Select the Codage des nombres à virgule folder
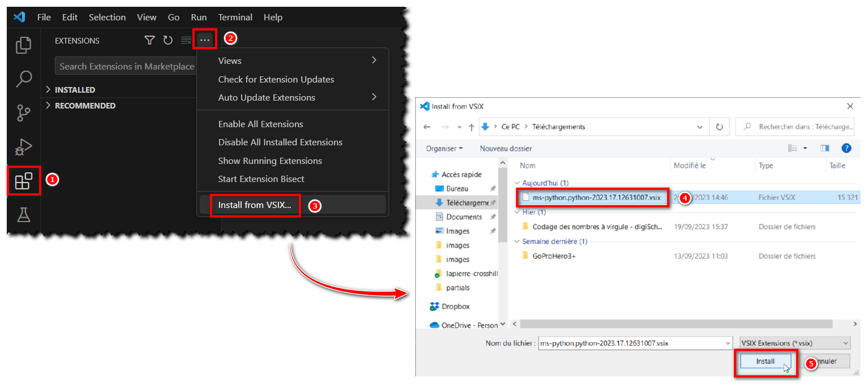Image resolution: width=868 pixels, height=390 pixels. (x=598, y=227)
